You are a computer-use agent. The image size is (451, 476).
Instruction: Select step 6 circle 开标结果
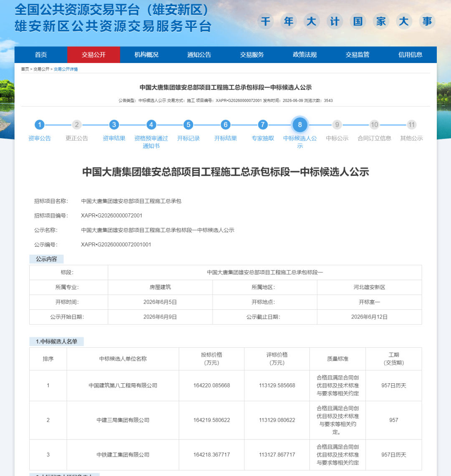[225, 124]
